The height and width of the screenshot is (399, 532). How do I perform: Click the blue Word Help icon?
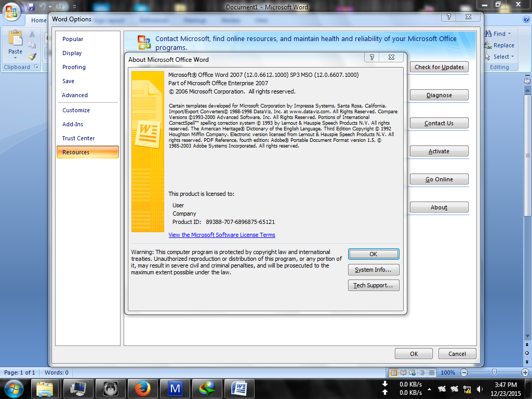coord(527,20)
